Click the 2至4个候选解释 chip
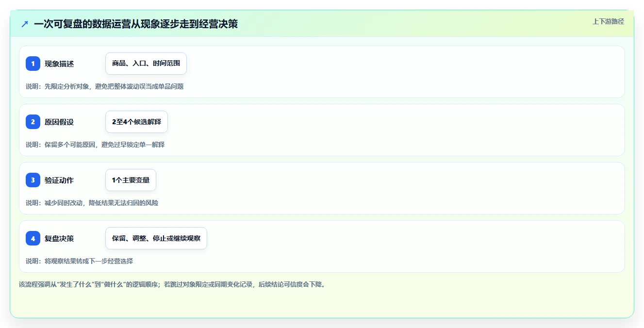 pyautogui.click(x=136, y=122)
